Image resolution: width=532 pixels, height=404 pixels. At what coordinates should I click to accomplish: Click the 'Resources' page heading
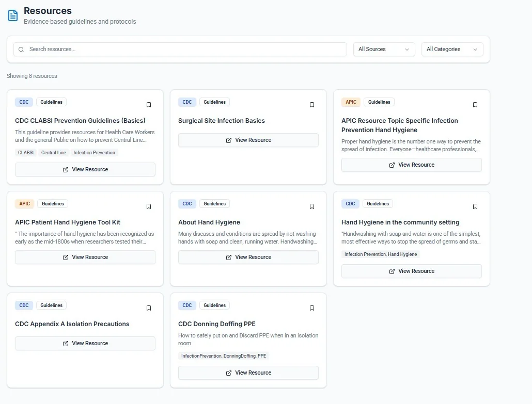click(48, 11)
